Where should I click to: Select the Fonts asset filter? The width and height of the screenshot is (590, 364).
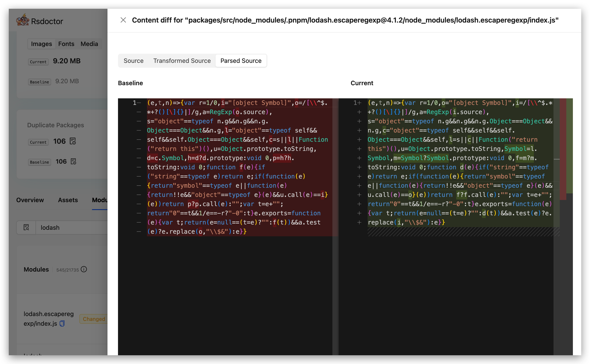66,44
